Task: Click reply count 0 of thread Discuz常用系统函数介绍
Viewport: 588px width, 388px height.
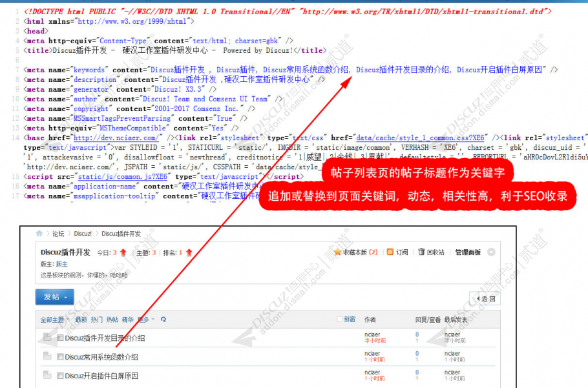Action: coord(417,353)
